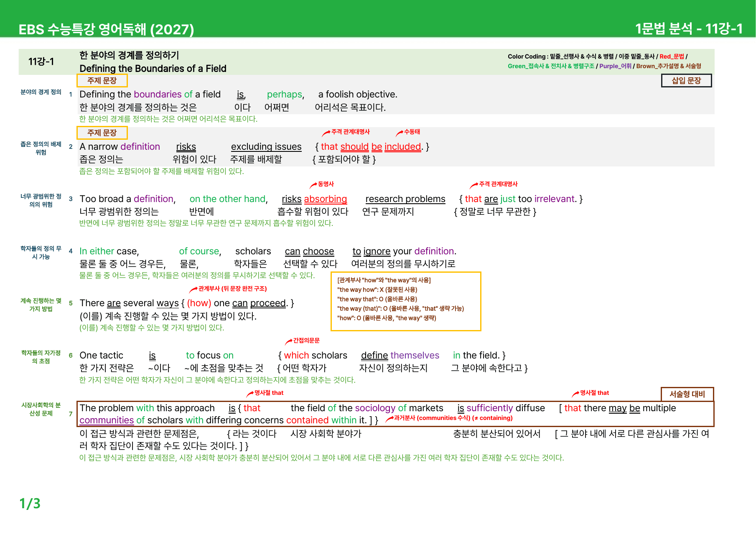The image size is (756, 535).
Task: Click the red arrow beside 동명사 annotation
Action: (313, 185)
